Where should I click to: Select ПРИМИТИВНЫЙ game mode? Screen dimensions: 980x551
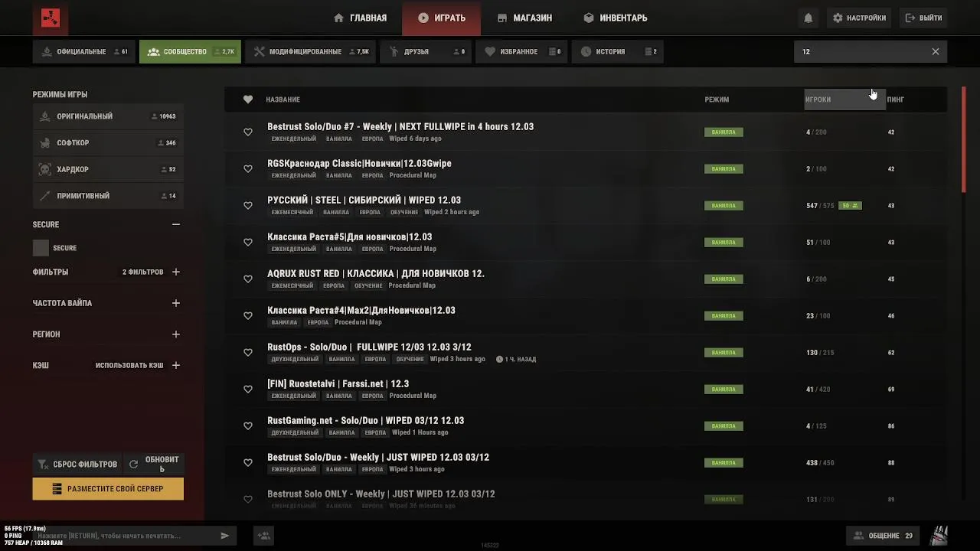(108, 196)
